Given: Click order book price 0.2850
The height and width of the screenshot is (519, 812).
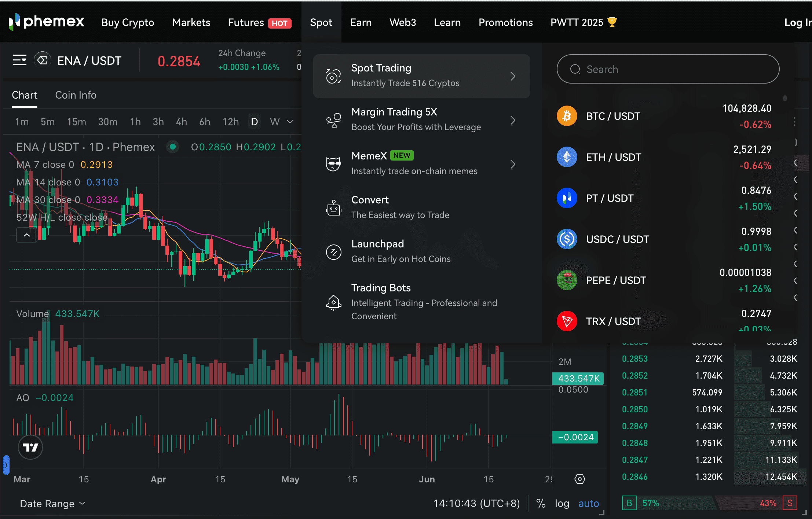Looking at the screenshot, I should (x=634, y=409).
